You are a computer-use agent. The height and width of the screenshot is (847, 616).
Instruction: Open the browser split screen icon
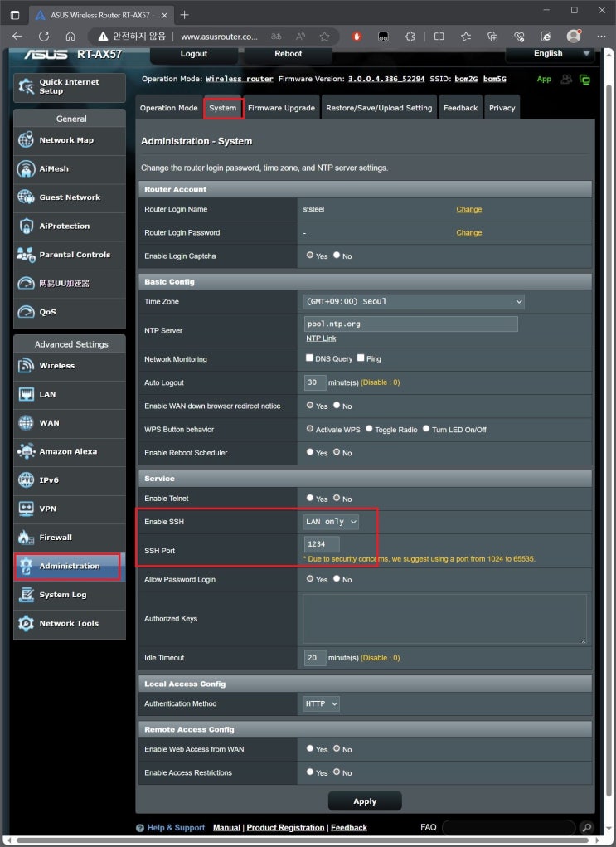[439, 37]
